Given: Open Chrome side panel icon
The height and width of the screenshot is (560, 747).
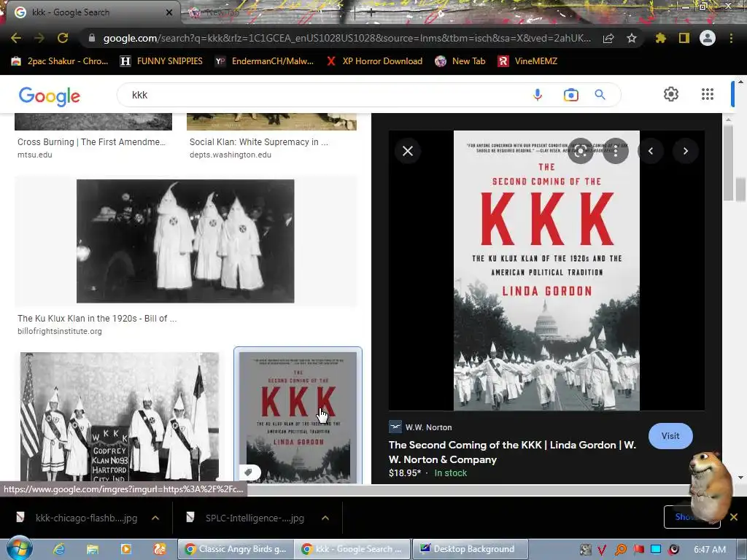Looking at the screenshot, I should click(x=684, y=38).
